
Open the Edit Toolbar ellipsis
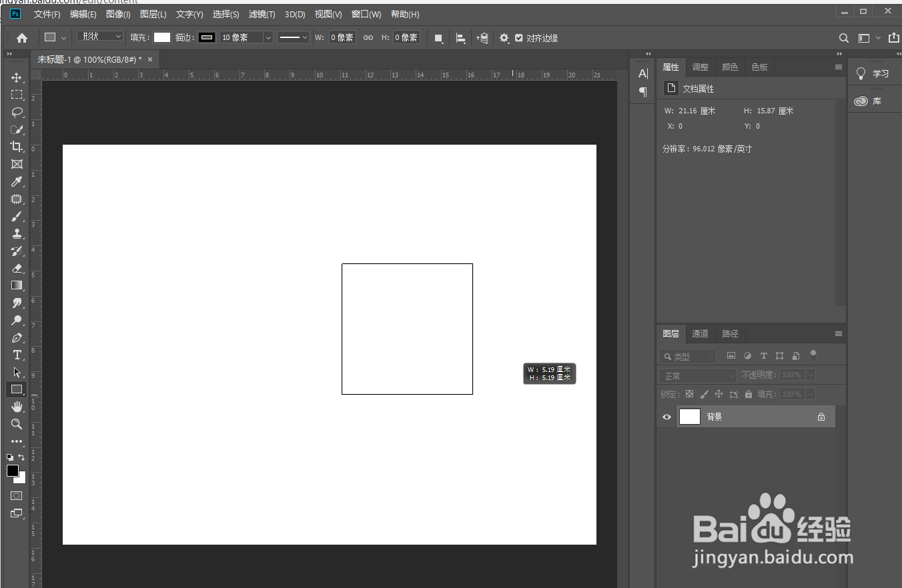pos(17,441)
